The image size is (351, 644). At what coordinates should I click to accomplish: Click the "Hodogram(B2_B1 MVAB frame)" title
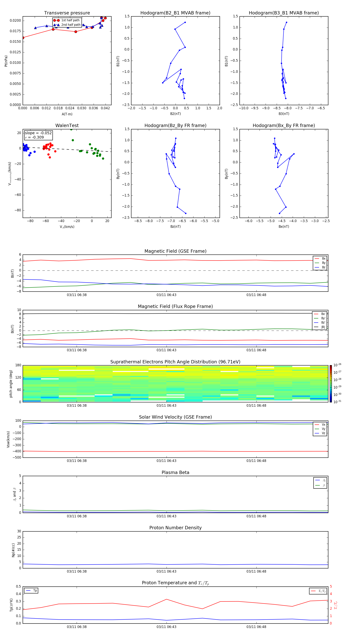click(x=175, y=13)
